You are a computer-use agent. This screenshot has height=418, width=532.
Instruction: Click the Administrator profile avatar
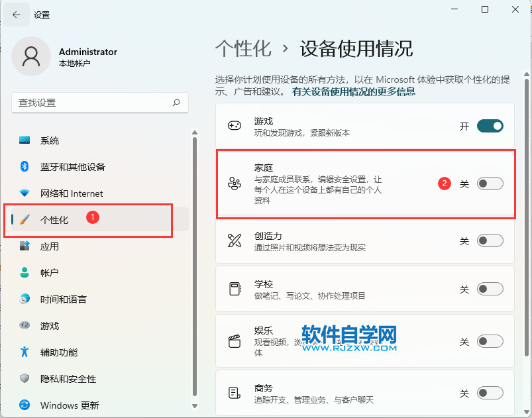point(31,57)
